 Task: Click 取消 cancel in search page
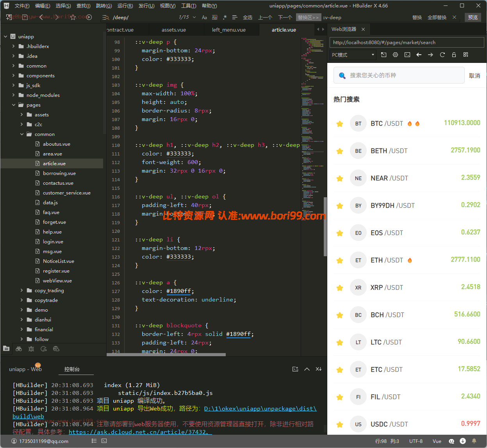[475, 75]
